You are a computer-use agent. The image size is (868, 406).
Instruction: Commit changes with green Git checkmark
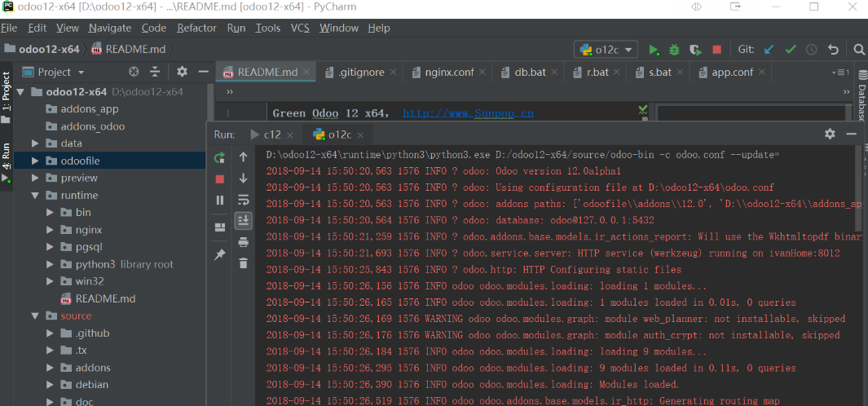click(x=791, y=50)
